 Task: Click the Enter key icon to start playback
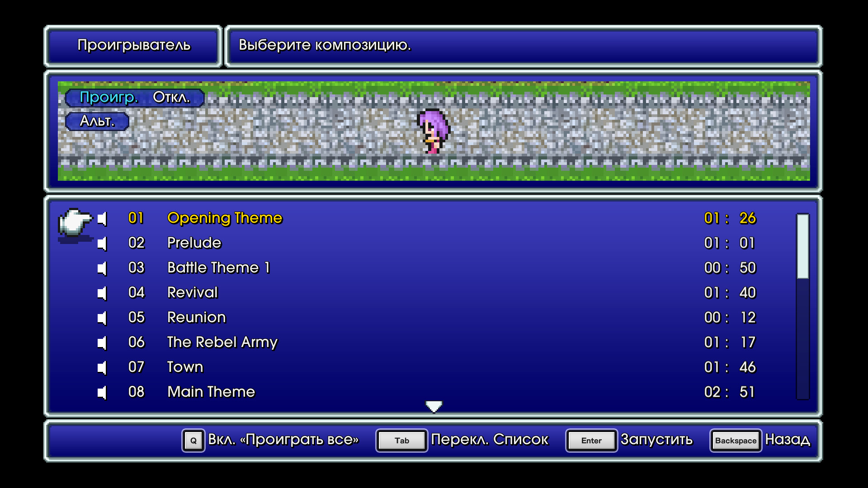coord(591,441)
